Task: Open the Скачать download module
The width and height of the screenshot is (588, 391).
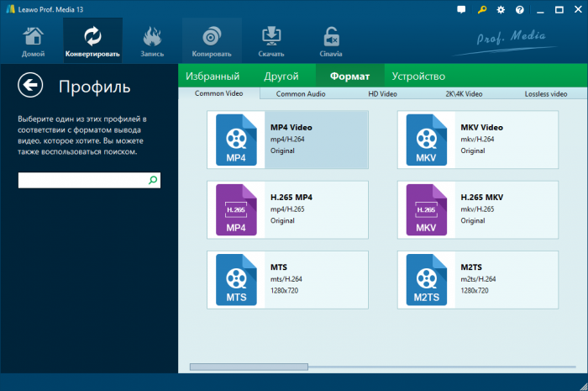Action: tap(270, 42)
